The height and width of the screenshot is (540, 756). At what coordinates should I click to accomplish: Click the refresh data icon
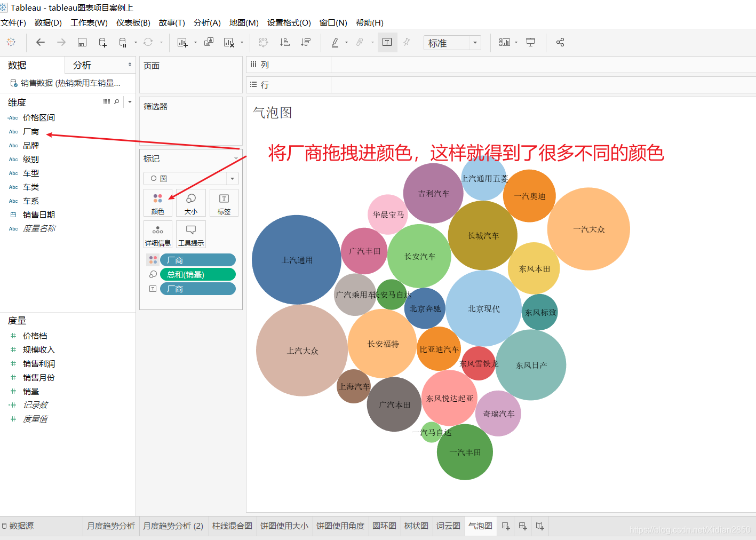point(148,42)
